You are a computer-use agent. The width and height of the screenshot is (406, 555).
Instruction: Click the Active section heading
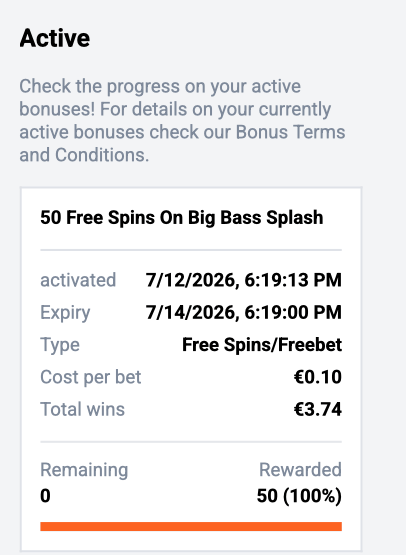click(55, 38)
